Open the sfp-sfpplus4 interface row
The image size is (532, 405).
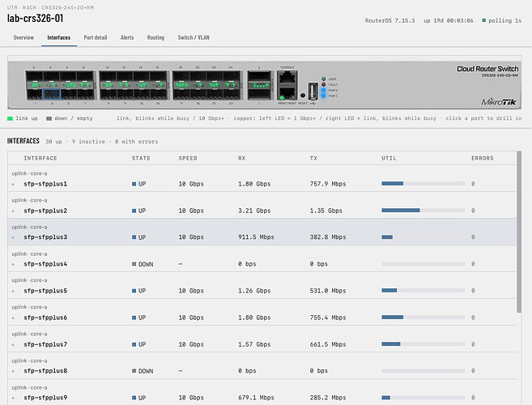click(x=262, y=258)
